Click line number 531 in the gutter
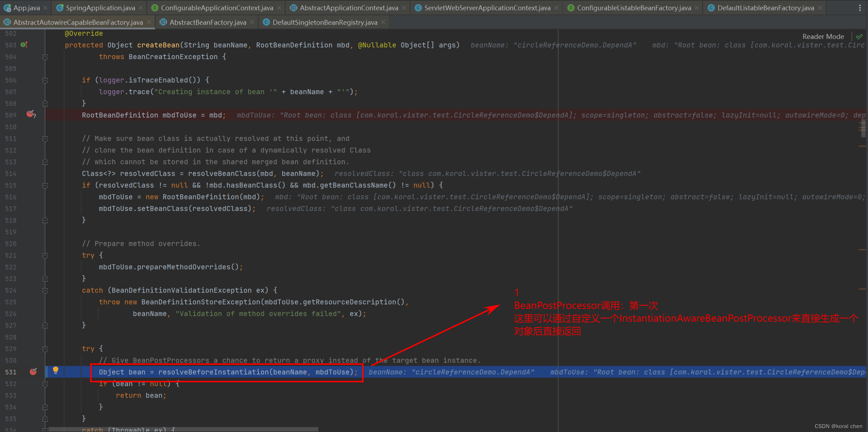The image size is (868, 432). coord(11,372)
